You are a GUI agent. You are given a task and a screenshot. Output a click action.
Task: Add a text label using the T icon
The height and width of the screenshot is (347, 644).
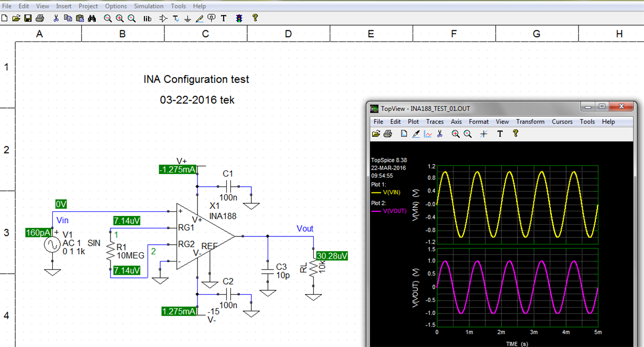click(x=224, y=18)
